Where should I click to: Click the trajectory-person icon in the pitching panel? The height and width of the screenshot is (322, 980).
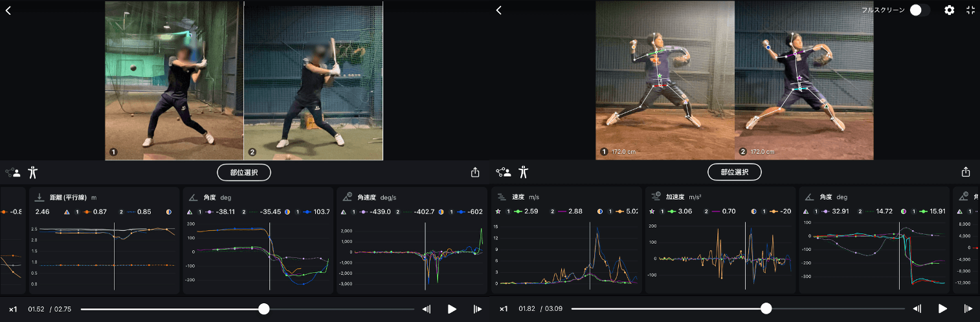503,172
